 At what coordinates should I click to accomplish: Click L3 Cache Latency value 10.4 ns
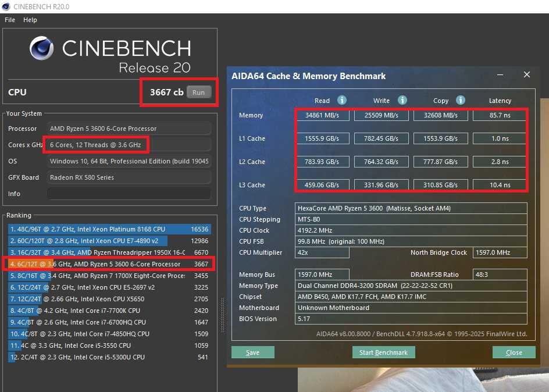500,185
